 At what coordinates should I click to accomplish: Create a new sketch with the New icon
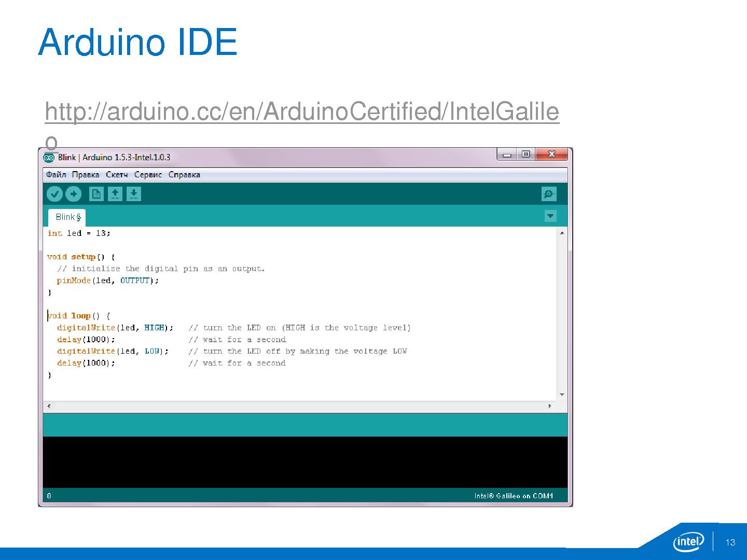pyautogui.click(x=96, y=194)
